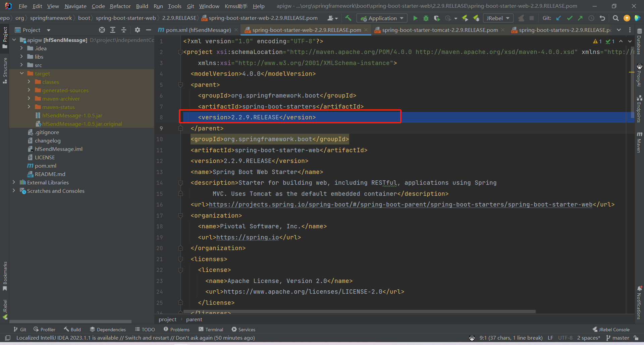Image resolution: width=644 pixels, height=345 pixels.
Task: Open the JRebel dropdown
Action: pyautogui.click(x=498, y=18)
